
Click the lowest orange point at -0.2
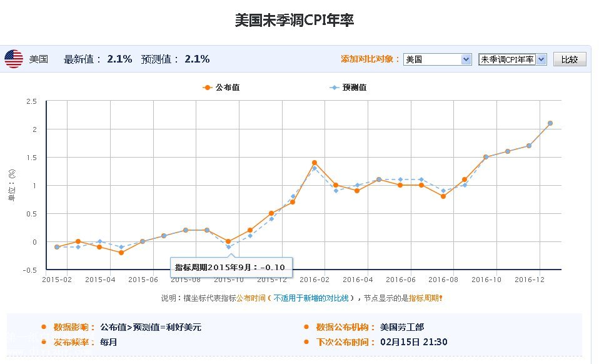[x=121, y=253]
